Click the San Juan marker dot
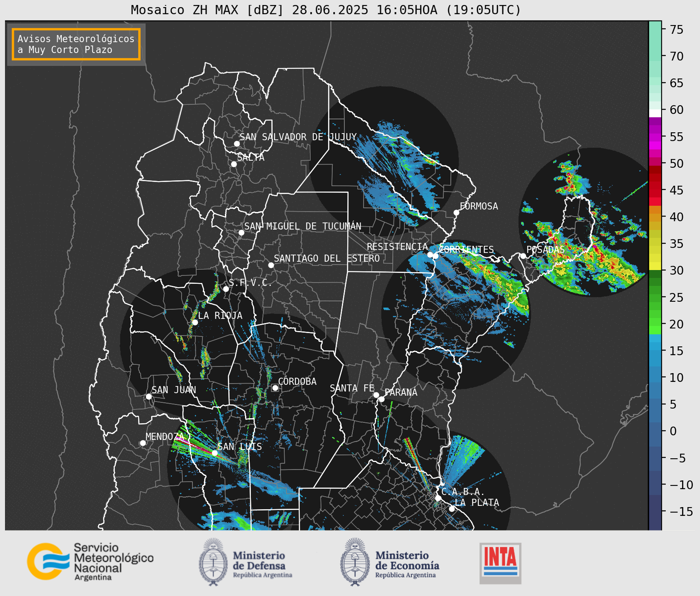The width and height of the screenshot is (700, 596). (149, 396)
